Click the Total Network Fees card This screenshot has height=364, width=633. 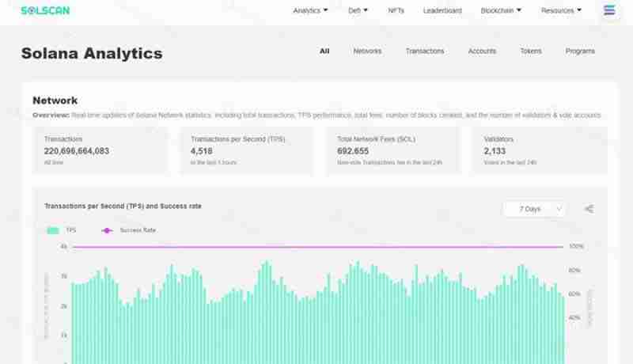pos(393,150)
